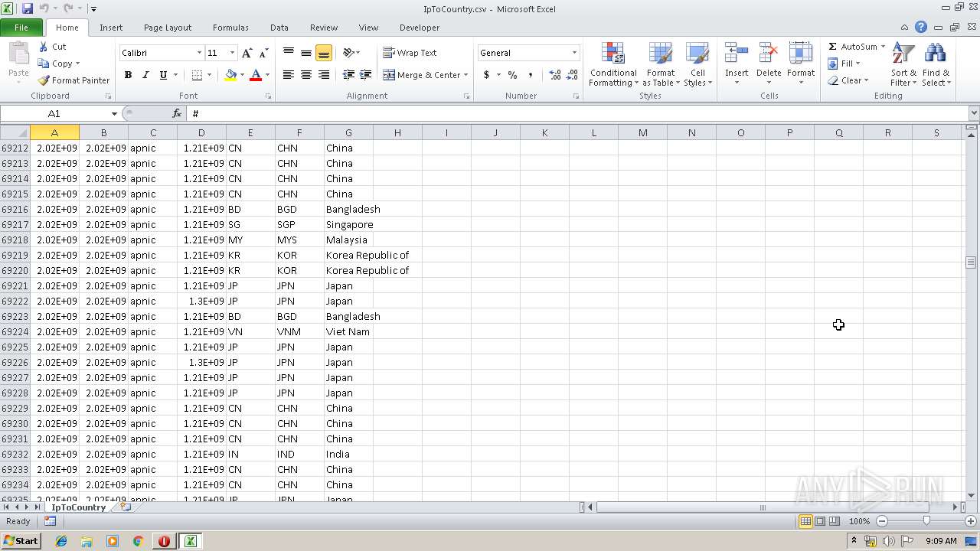This screenshot has width=980, height=551.
Task: Open the Format cells menu icon
Action: point(801,54)
